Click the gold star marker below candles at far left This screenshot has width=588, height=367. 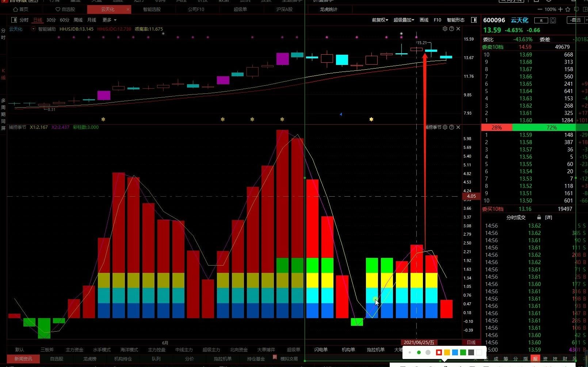point(103,119)
